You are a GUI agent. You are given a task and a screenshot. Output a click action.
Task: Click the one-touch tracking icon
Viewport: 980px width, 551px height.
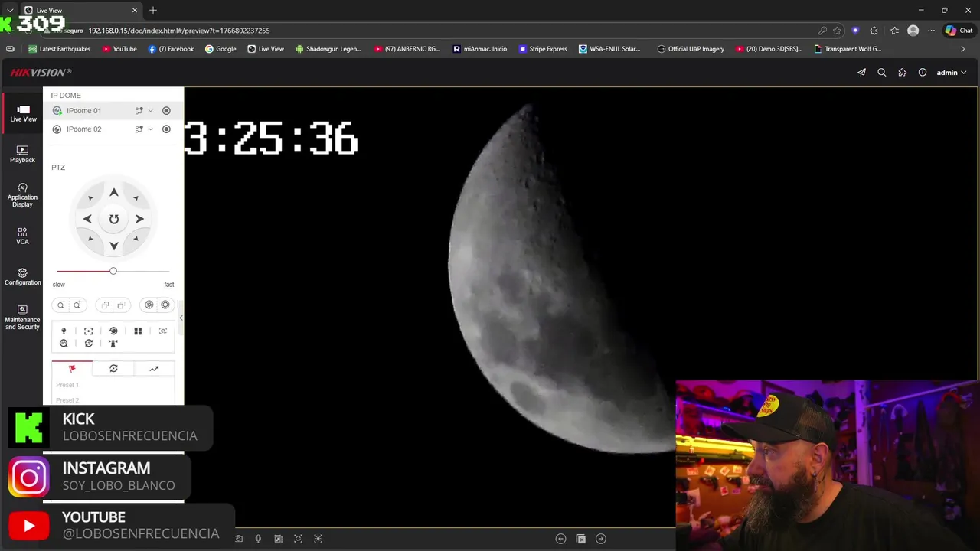163,331
